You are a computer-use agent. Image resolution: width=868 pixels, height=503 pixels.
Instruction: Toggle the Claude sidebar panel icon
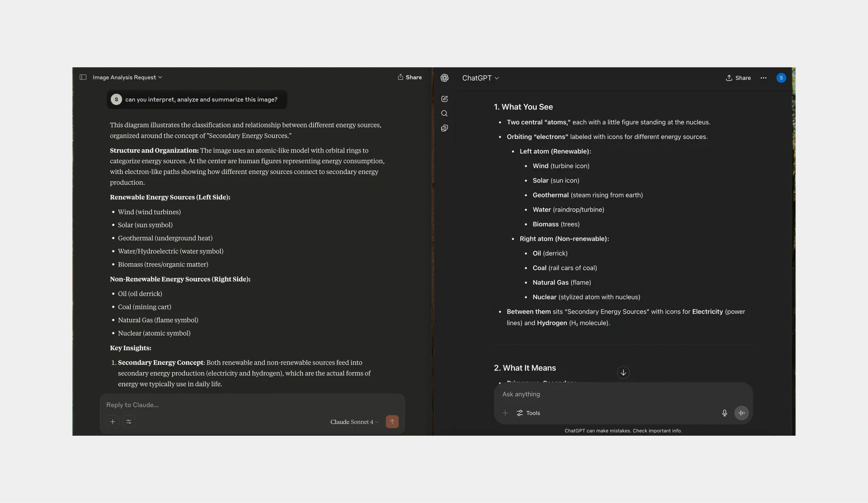(x=83, y=77)
